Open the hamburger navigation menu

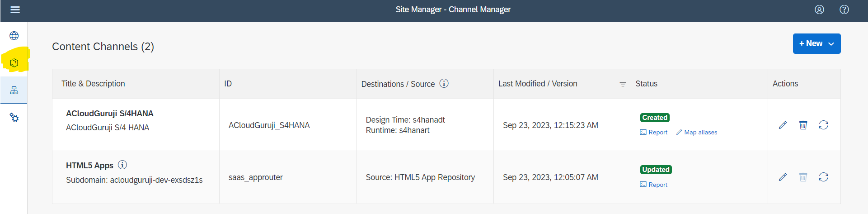15,10
